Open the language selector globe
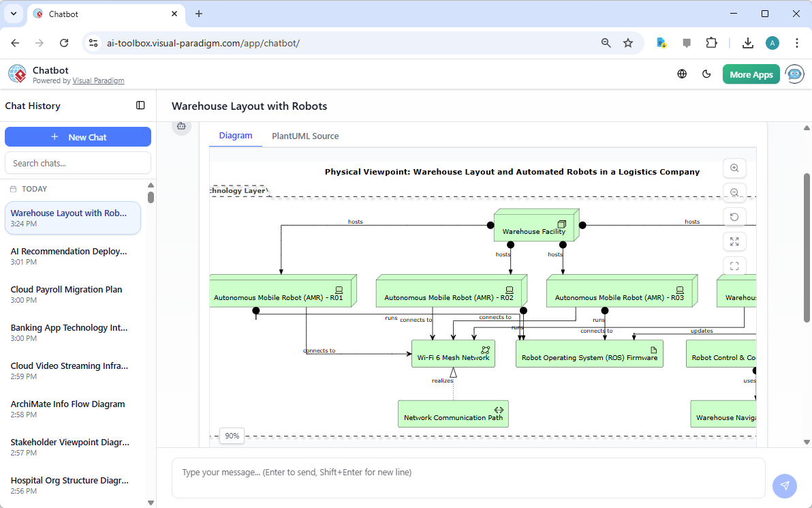This screenshot has width=812, height=508. pyautogui.click(x=682, y=74)
